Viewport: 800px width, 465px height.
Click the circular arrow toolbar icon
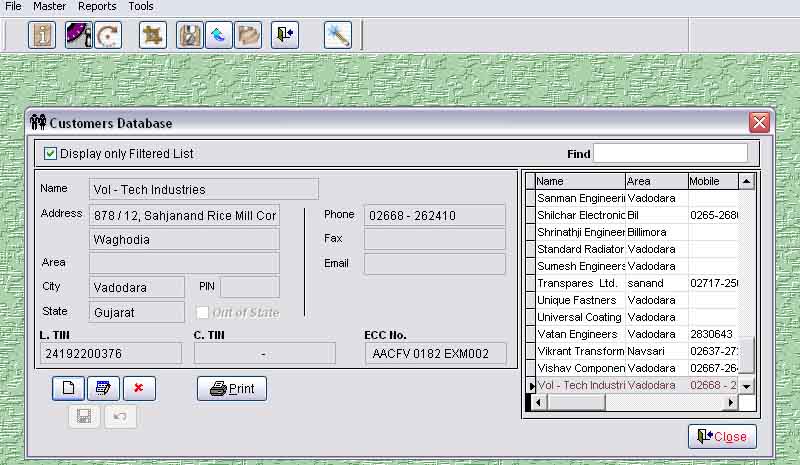108,35
